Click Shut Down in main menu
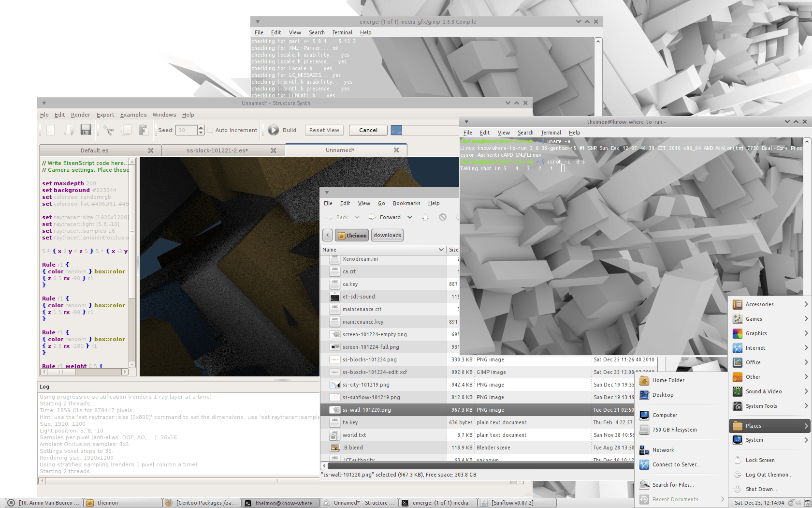 click(769, 489)
